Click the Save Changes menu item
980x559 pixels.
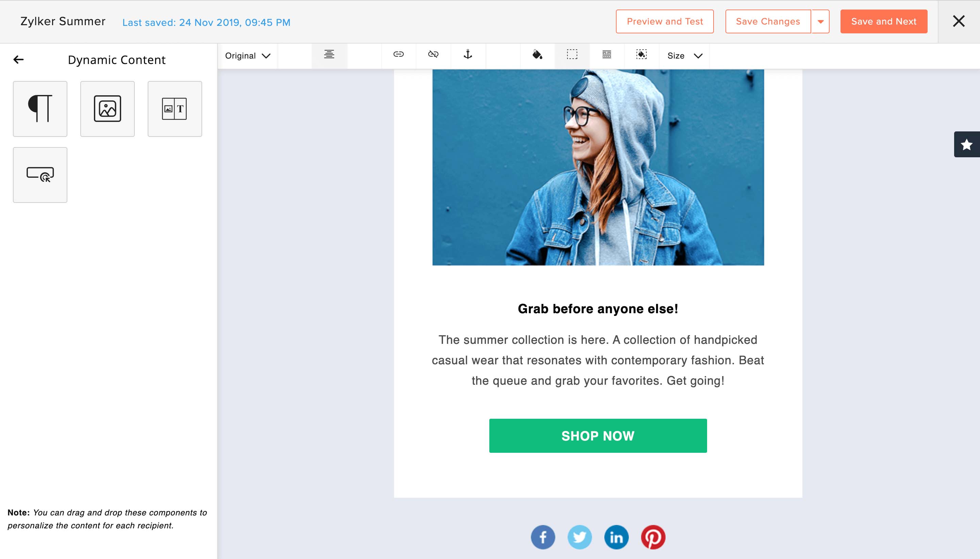coord(767,21)
